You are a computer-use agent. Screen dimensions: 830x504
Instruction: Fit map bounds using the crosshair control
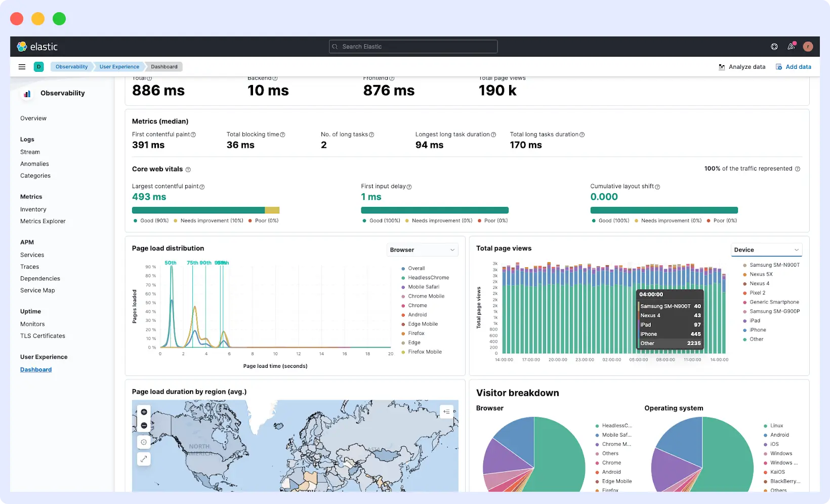point(144,442)
